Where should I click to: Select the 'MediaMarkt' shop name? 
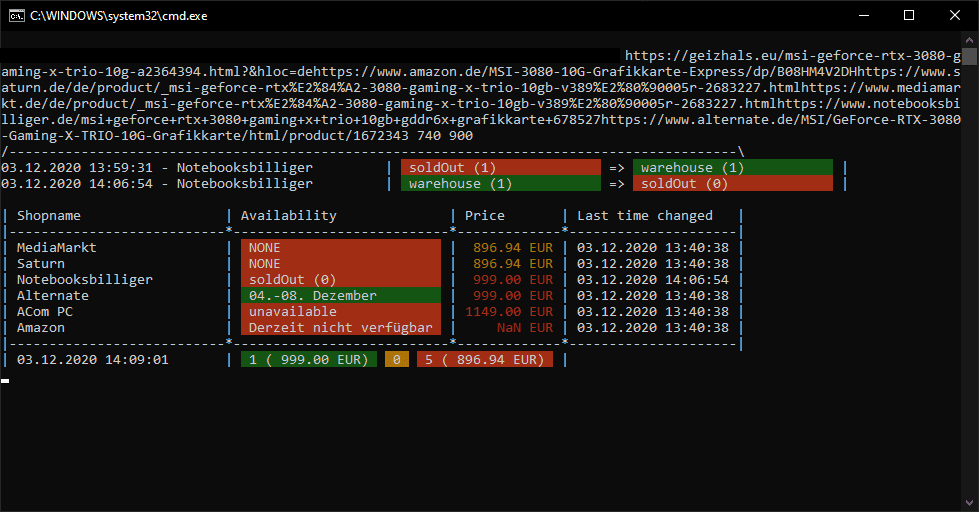[57, 247]
